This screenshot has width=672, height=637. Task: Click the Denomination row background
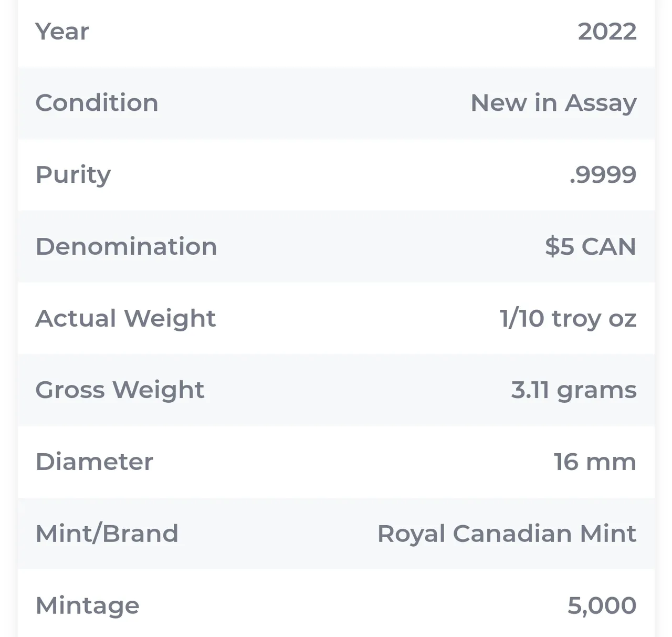(336, 247)
